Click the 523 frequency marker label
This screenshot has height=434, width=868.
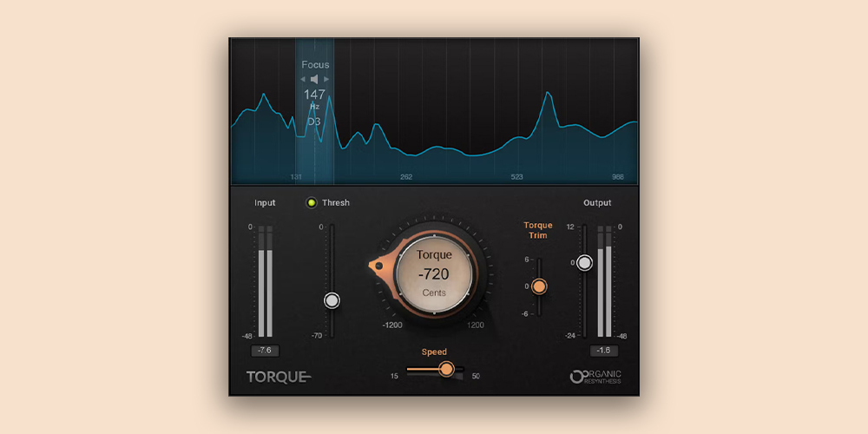click(x=516, y=177)
